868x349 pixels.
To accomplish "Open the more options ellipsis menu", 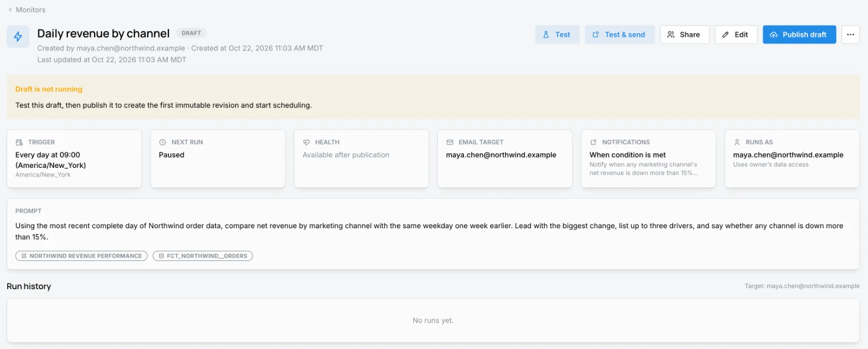I will click(850, 34).
